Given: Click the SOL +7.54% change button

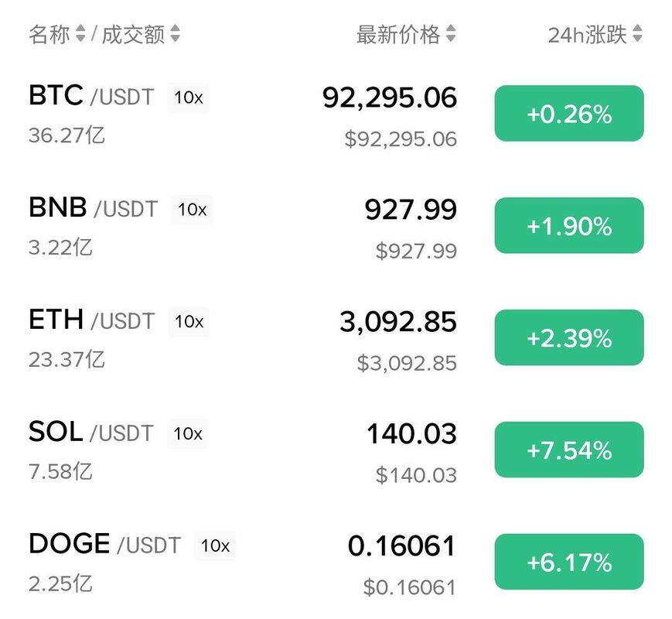Looking at the screenshot, I should click(569, 450).
